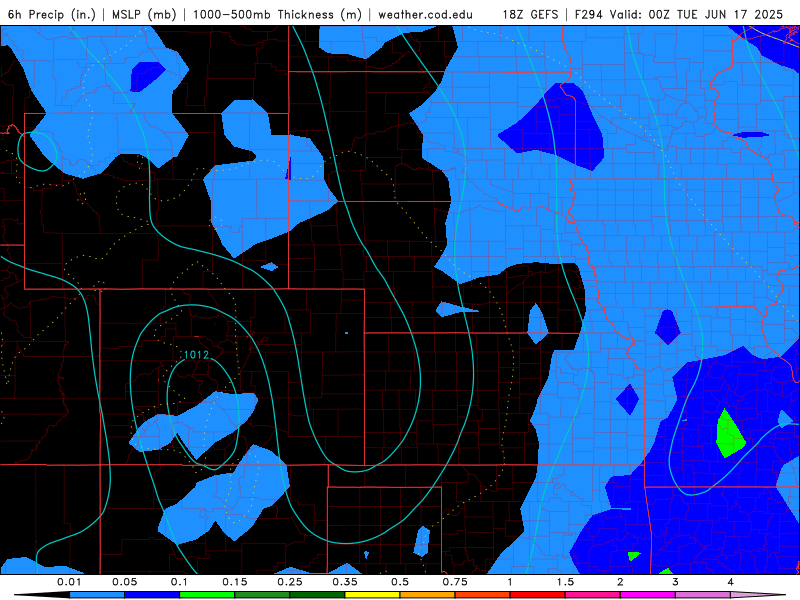Click the "00Z TUE JUN 17 2025" valid time
The width and height of the screenshot is (800, 600).
click(715, 14)
